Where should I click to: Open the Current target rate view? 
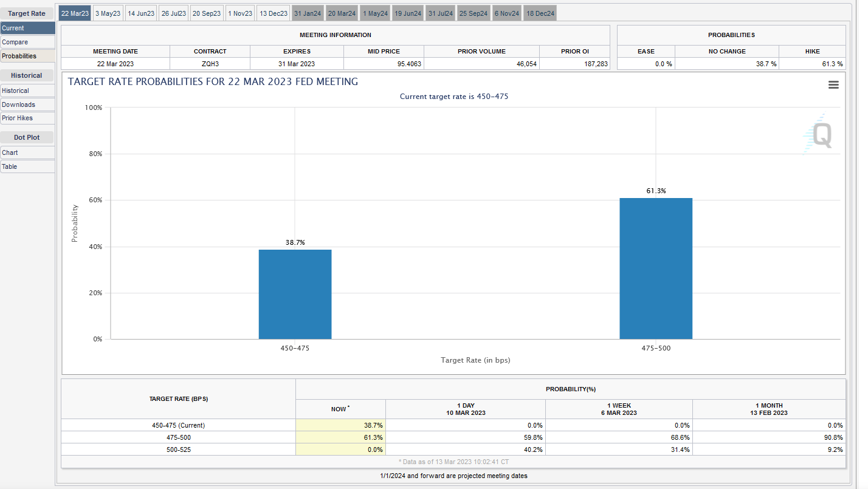(x=27, y=28)
